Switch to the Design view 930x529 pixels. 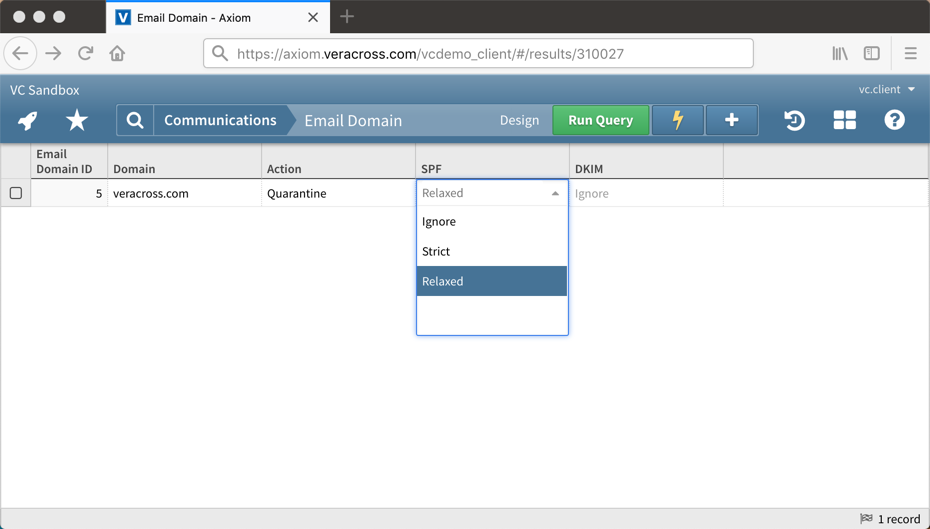pos(519,120)
